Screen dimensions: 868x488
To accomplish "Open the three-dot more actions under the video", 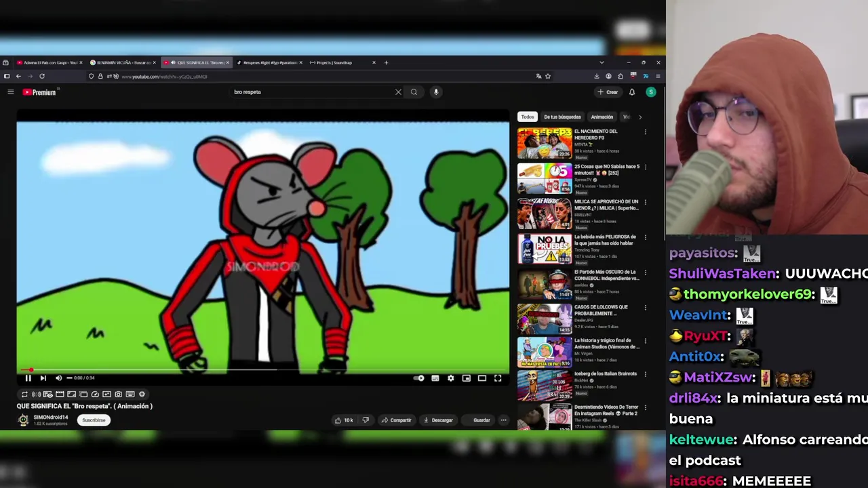I will tap(503, 420).
